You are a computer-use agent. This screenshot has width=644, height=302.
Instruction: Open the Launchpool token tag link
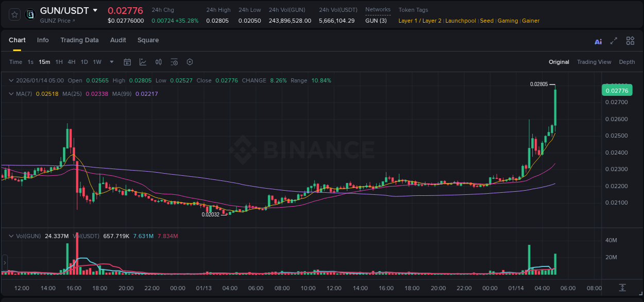click(461, 21)
